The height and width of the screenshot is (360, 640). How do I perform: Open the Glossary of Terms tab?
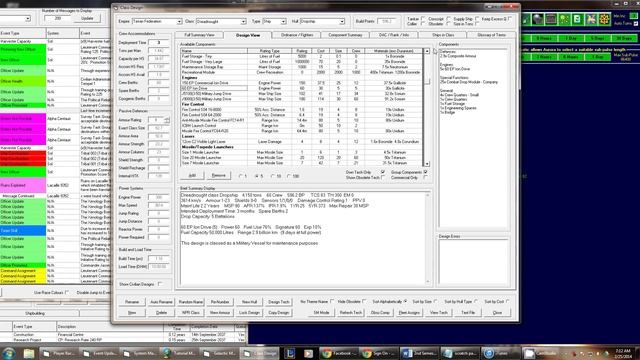(x=491, y=35)
